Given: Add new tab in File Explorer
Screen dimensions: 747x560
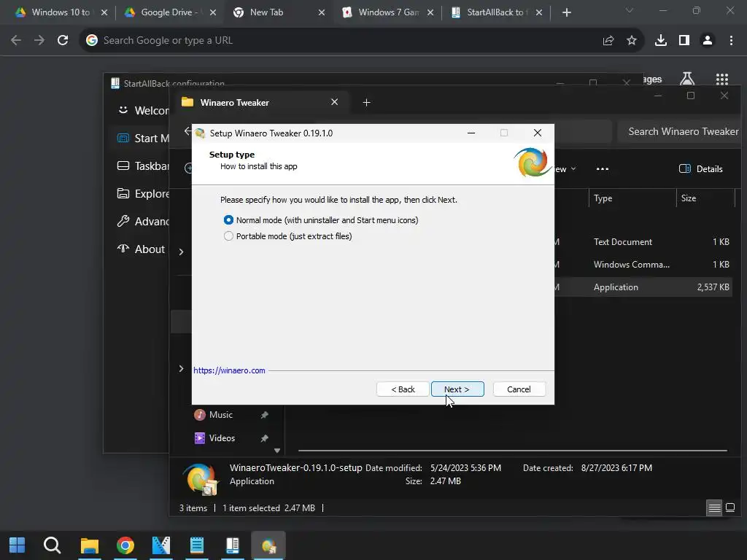Looking at the screenshot, I should 366,102.
